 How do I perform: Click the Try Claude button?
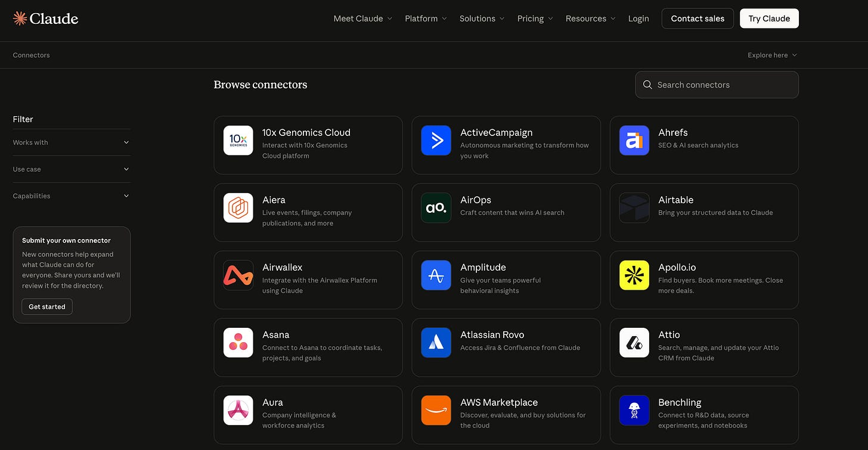769,18
